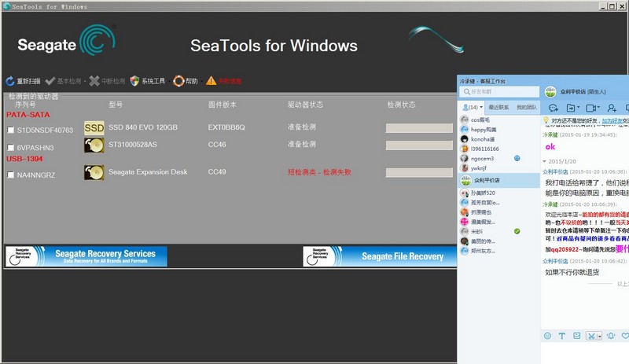
Task: Open font settings T icon in chat
Action: [x=562, y=336]
